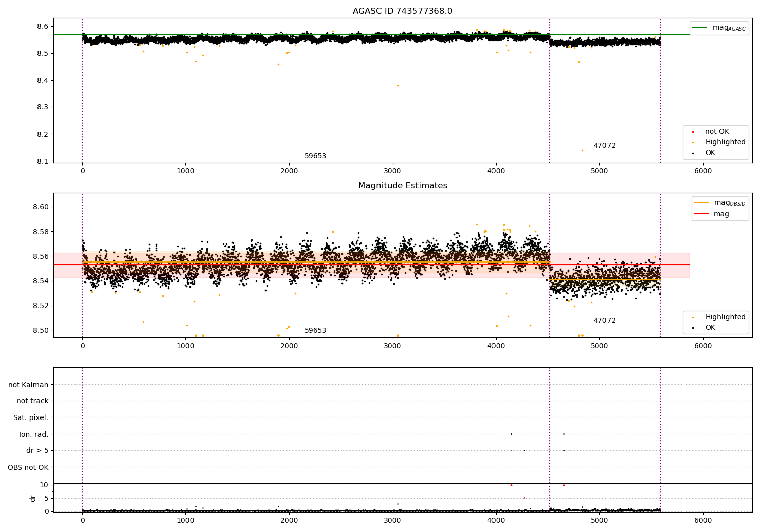Click the '59653' label in Magnitude Estimates plot
Screen dimensions: 760x532
pos(315,331)
